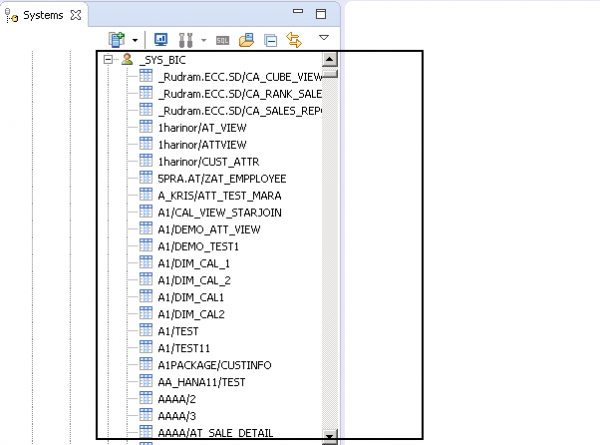Click table icon beside A1/TEST11
The height and width of the screenshot is (445, 600).
146,347
